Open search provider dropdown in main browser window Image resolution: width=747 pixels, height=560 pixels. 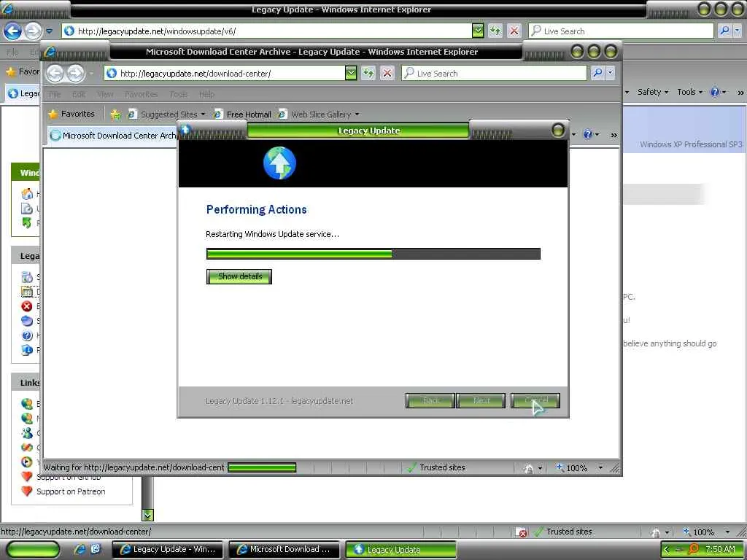pos(737,31)
